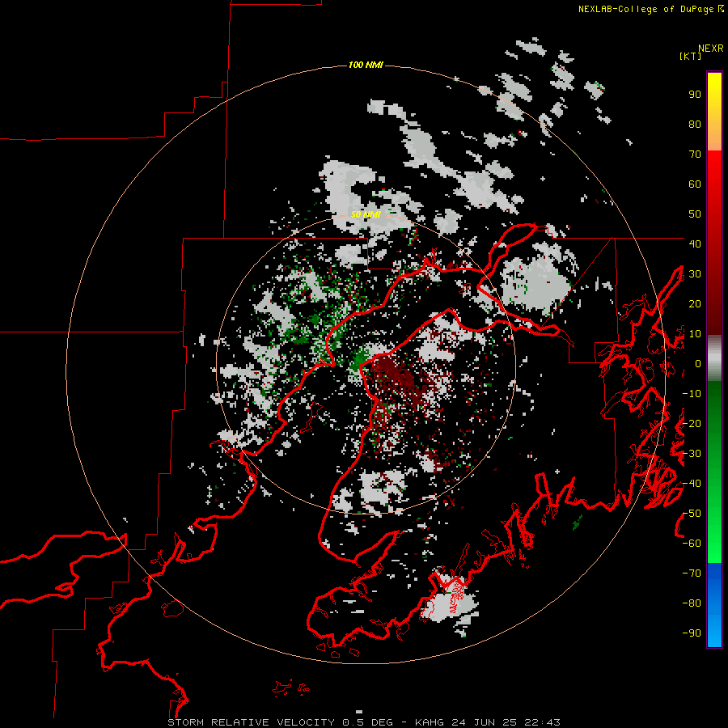Click the -10 value on velocity scale
Screen dimensions: 728x728
point(692,394)
